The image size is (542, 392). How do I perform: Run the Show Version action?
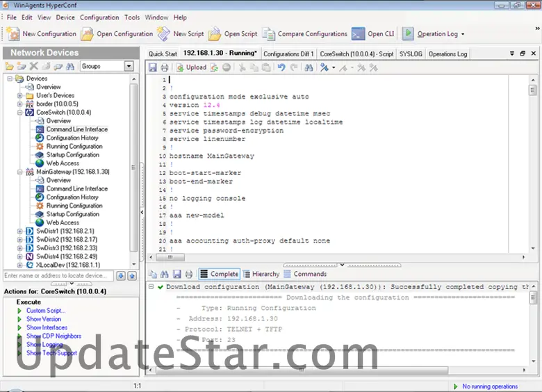click(x=44, y=319)
